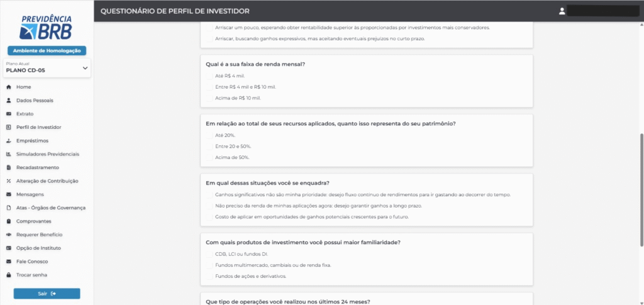Click the user profile icon in header
This screenshot has width=644, height=305.
[562, 11]
